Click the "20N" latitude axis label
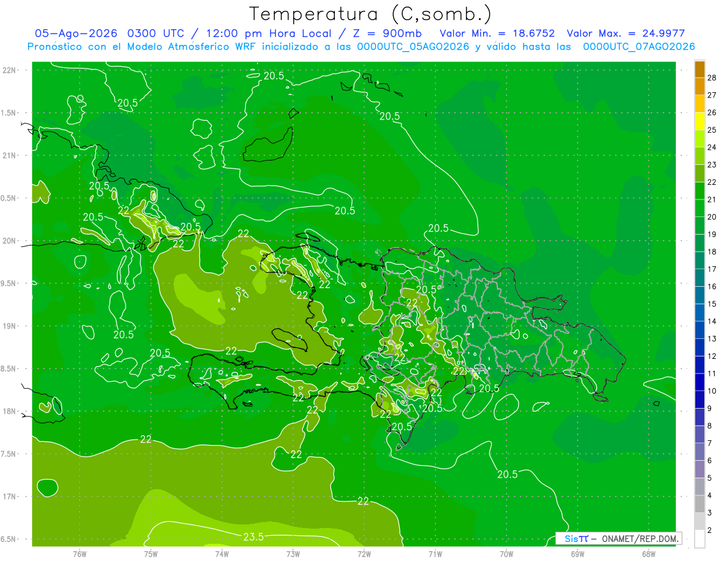This screenshot has height=562, width=728. coord(10,241)
